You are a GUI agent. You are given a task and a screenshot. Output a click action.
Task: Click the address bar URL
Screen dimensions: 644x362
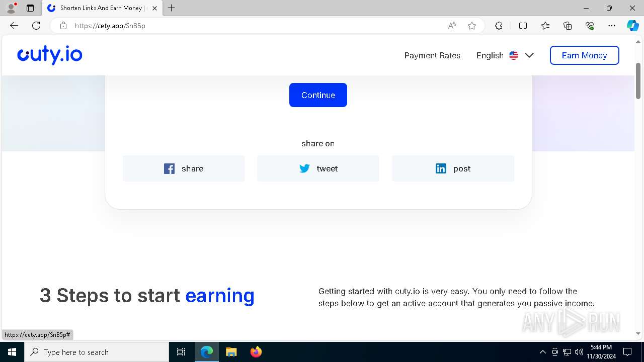point(110,26)
